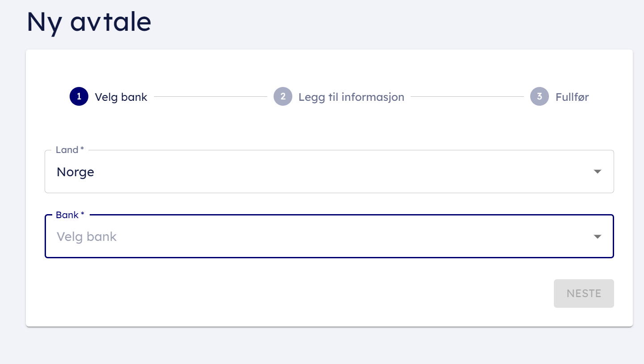Click the "Land" field label
The image size is (644, 364).
67,150
